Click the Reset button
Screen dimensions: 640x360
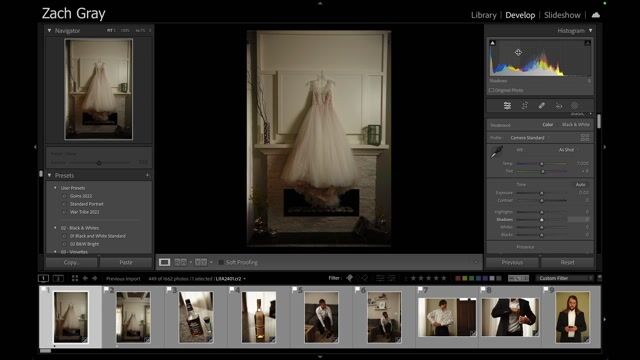pyautogui.click(x=567, y=262)
